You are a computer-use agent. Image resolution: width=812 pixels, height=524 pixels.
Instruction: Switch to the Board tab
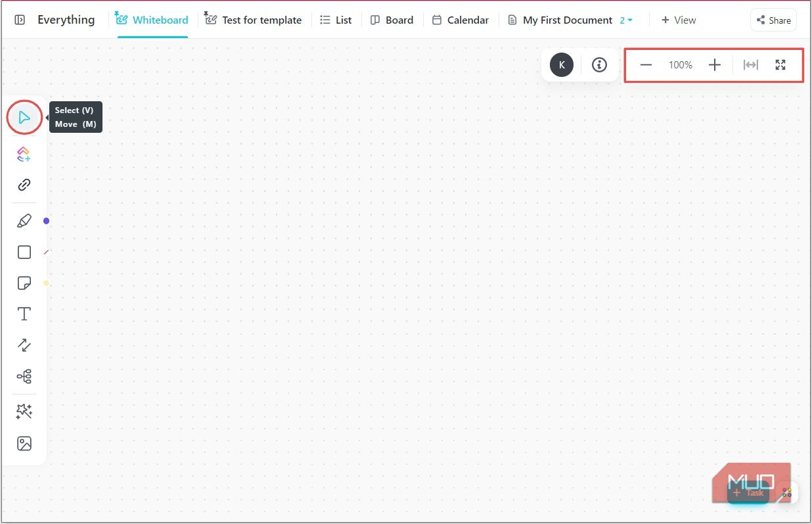(x=392, y=20)
